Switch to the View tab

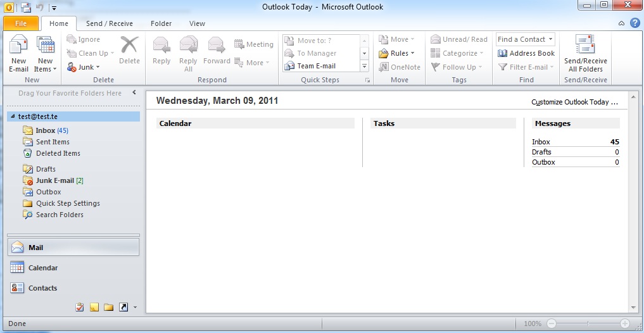point(197,23)
